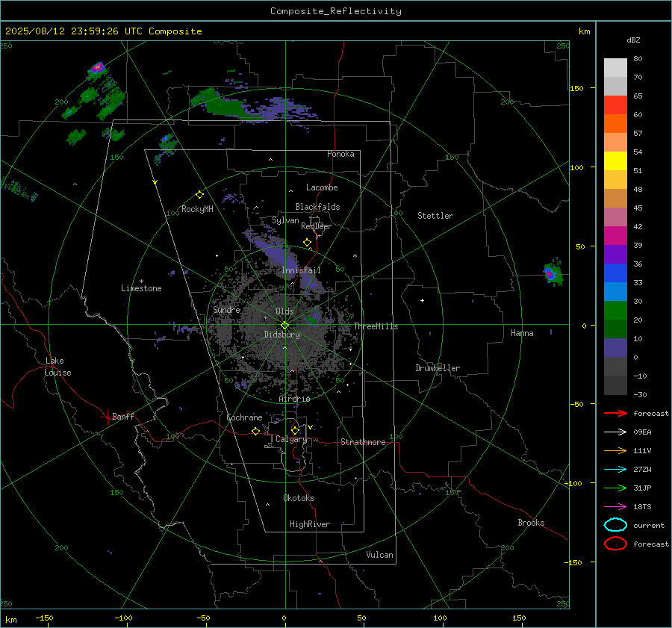Image resolution: width=672 pixels, height=628 pixels.
Task: Click the yellow diamond marker above Calgary
Action: [295, 430]
